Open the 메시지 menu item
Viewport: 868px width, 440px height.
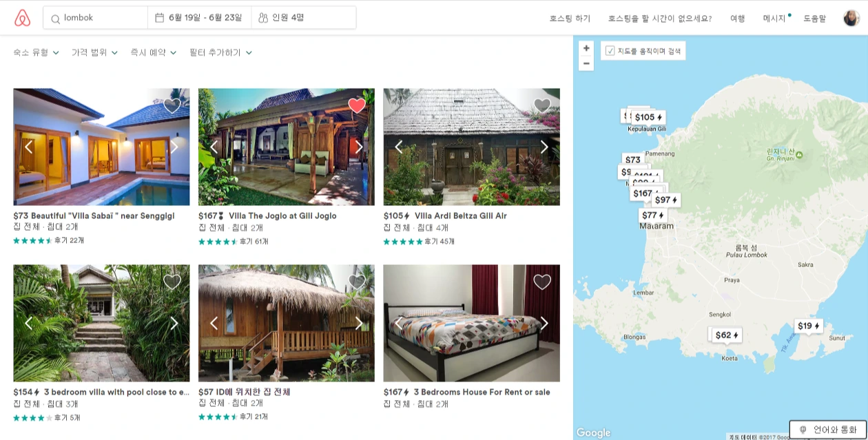pos(776,19)
